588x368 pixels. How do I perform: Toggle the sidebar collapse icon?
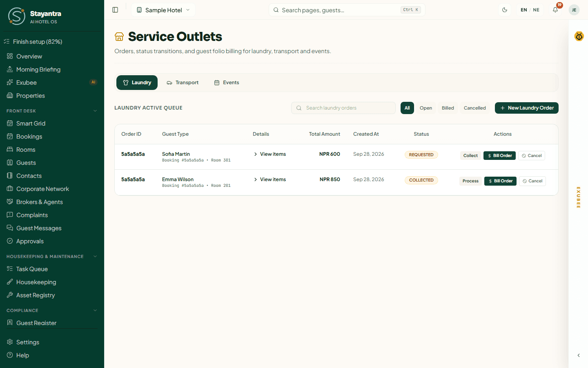115,10
